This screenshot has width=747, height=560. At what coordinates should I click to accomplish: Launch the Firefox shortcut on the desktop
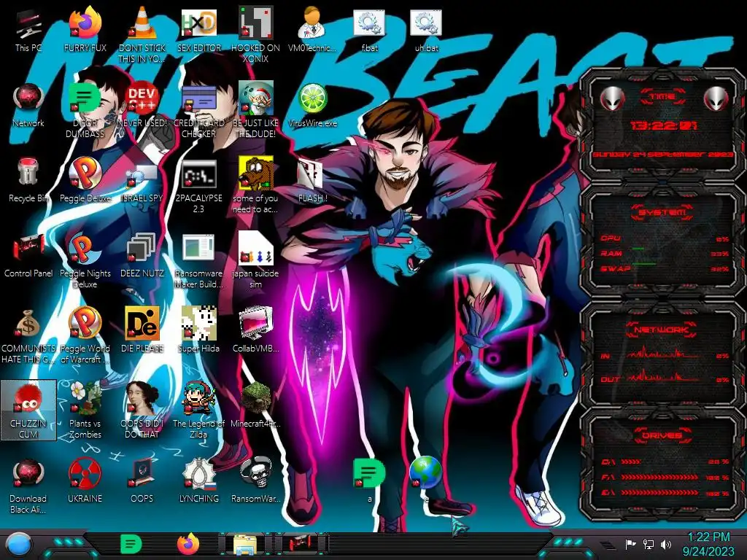click(x=85, y=23)
